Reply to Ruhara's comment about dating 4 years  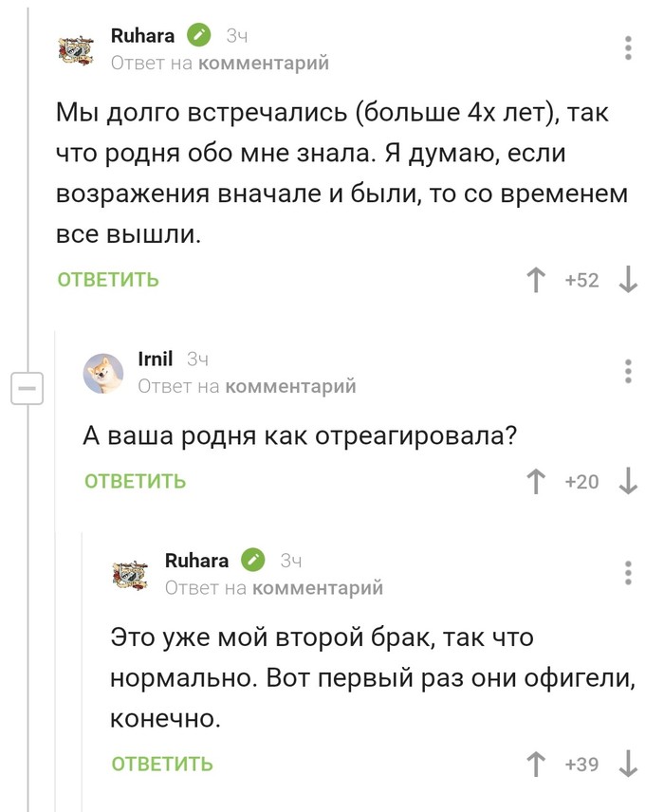coord(108,280)
